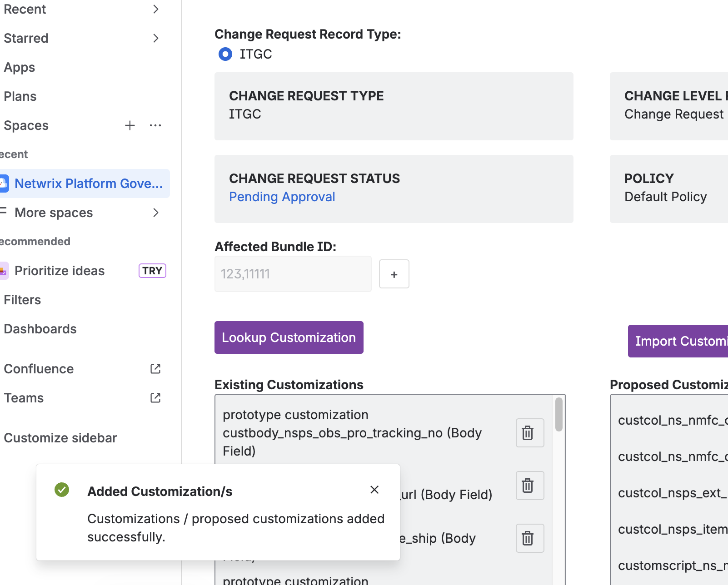The width and height of the screenshot is (728, 585).
Task: Click the Affected Bundle ID input field
Action: pos(292,274)
